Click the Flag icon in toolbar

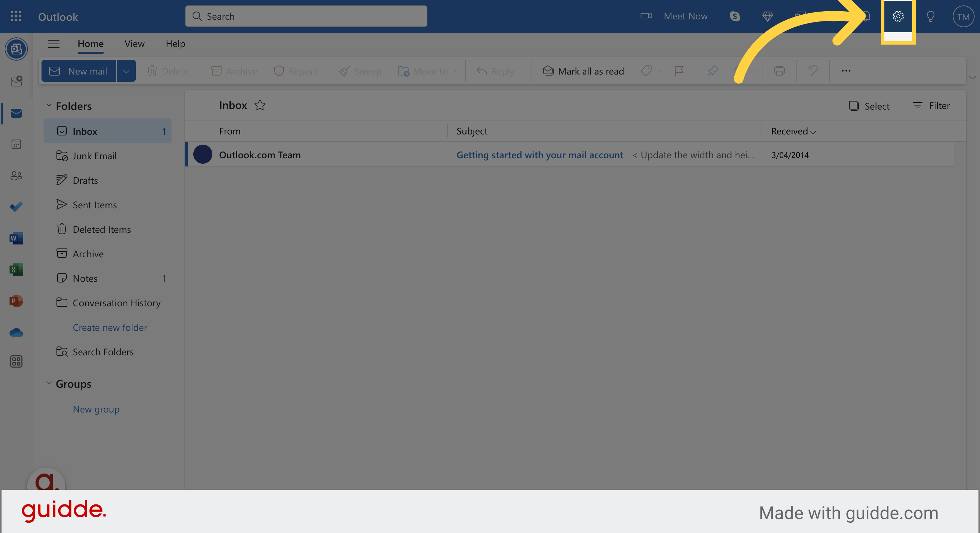coord(679,71)
